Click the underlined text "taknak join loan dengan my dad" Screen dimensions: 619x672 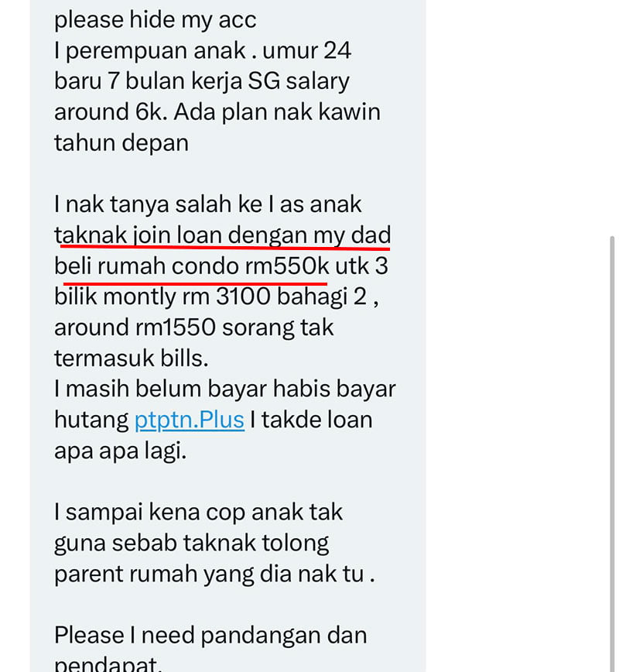[222, 235]
